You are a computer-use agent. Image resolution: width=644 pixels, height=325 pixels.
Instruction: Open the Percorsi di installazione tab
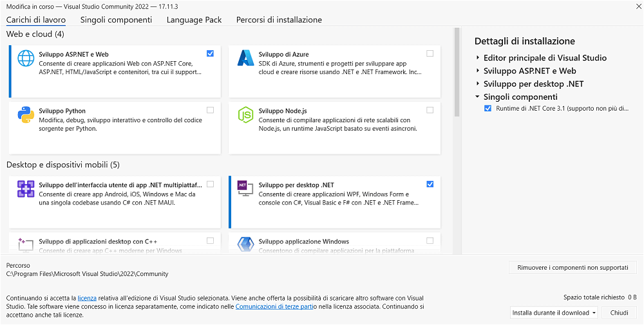279,20
